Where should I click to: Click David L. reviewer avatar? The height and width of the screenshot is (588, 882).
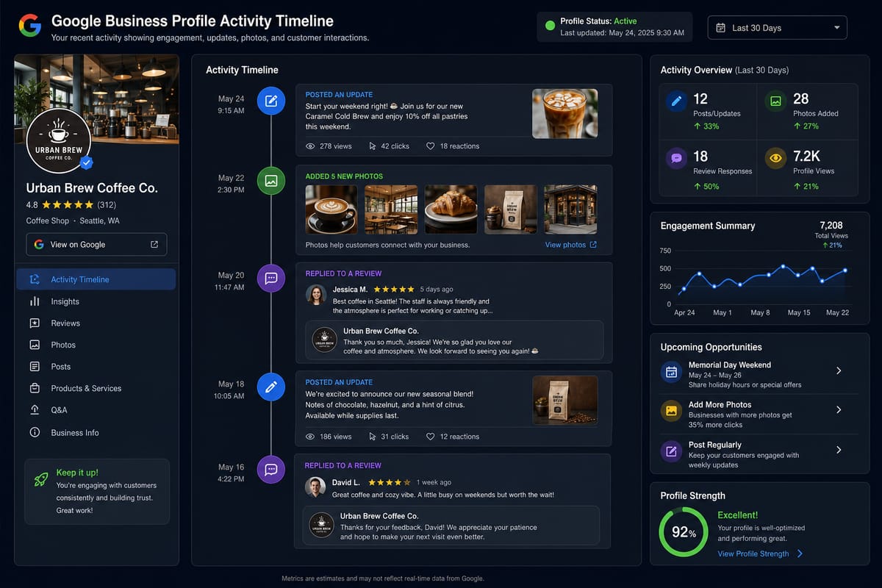315,487
